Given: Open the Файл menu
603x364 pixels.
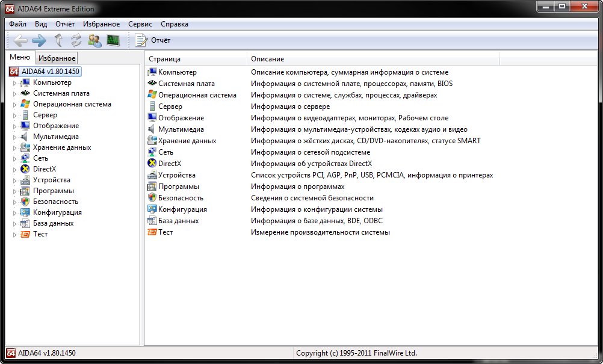Looking at the screenshot, I should (17, 24).
